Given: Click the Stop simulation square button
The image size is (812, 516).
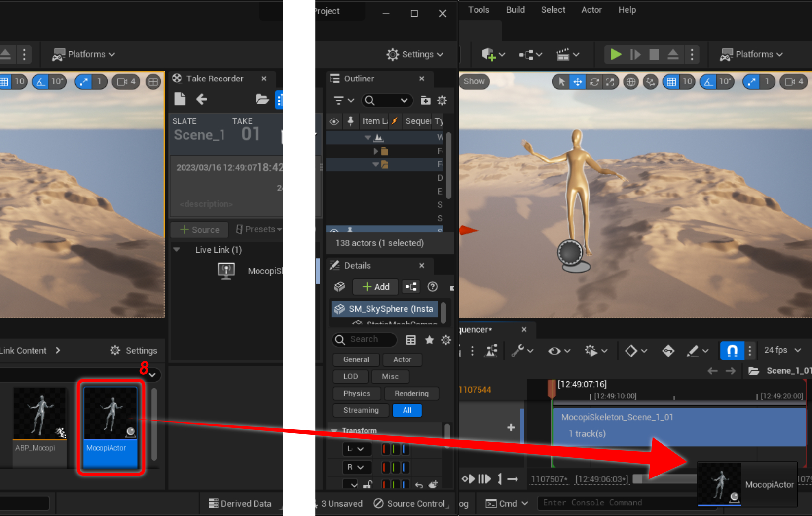Looking at the screenshot, I should coord(654,54).
